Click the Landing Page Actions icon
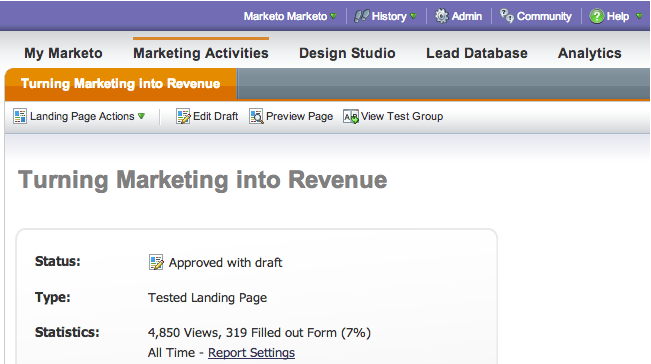The image size is (651, 364). point(20,116)
